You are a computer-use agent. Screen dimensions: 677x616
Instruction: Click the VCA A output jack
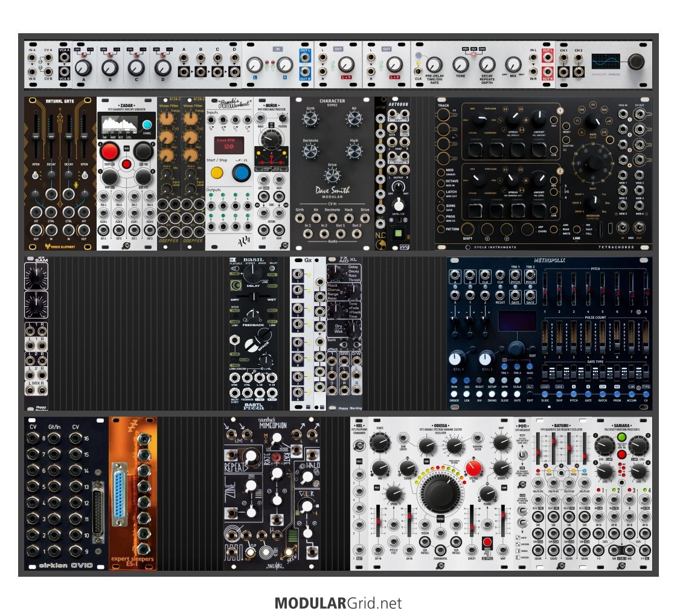(x=65, y=57)
